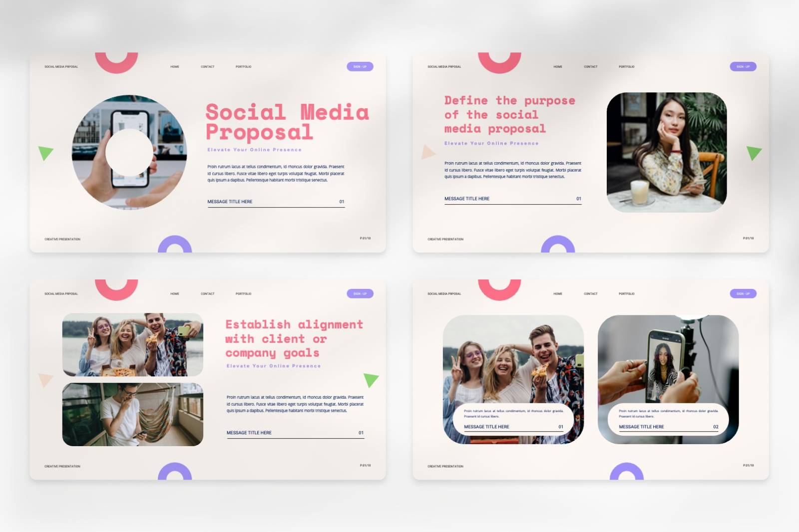Click the SIGN-UP button on the first slide
The height and width of the screenshot is (532, 799).
(x=361, y=65)
